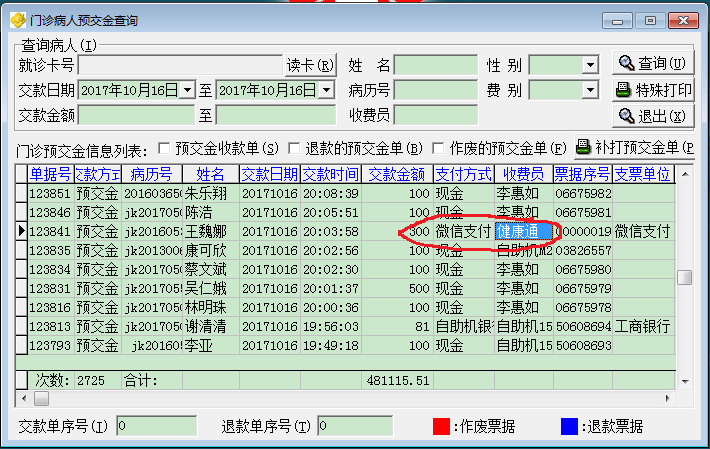Sort by the 票据序号 column header

coord(583,174)
